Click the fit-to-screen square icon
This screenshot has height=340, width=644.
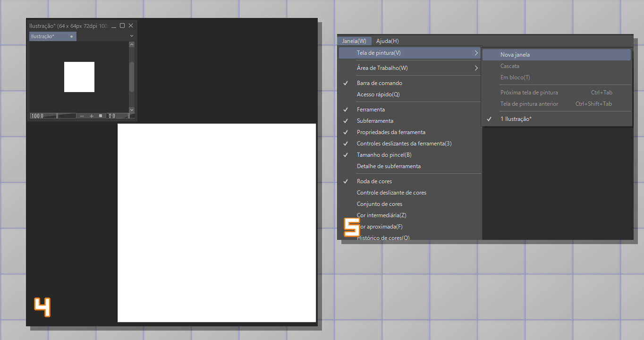point(100,116)
